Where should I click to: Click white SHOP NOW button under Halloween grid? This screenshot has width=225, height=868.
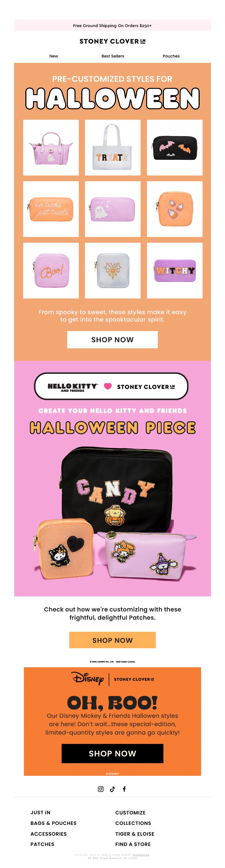point(112,340)
